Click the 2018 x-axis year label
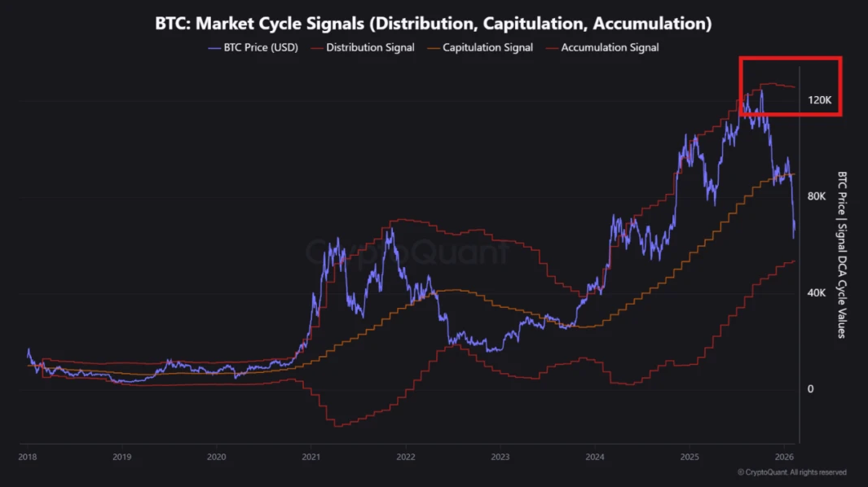The image size is (868, 487). pyautogui.click(x=27, y=458)
